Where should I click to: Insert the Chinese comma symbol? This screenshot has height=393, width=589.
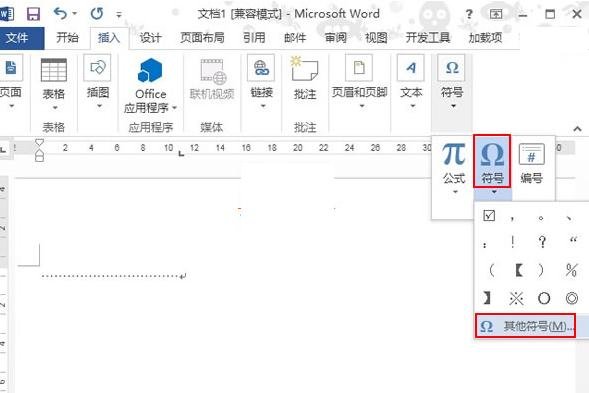[x=512, y=218]
